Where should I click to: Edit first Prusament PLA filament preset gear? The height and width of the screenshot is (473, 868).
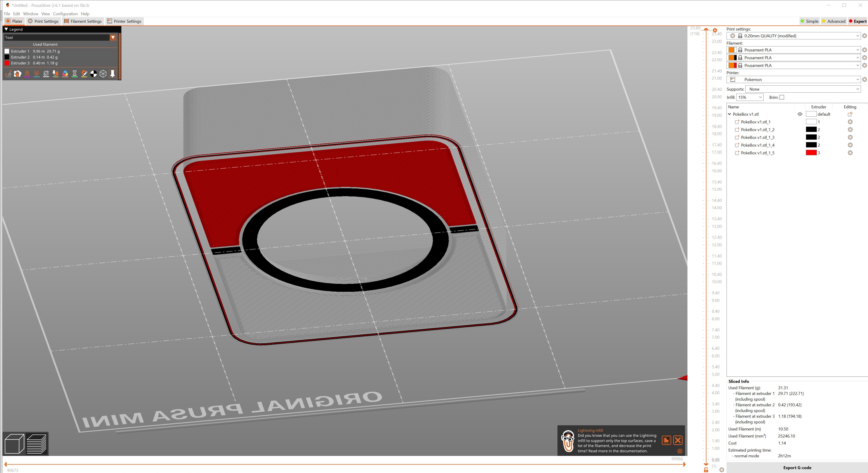[x=864, y=50]
